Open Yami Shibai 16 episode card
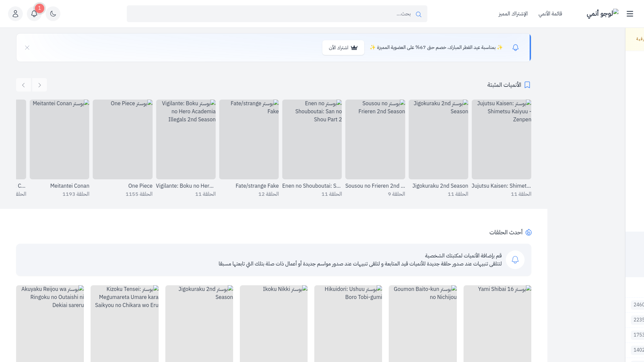The height and width of the screenshot is (362, 644). [497, 323]
